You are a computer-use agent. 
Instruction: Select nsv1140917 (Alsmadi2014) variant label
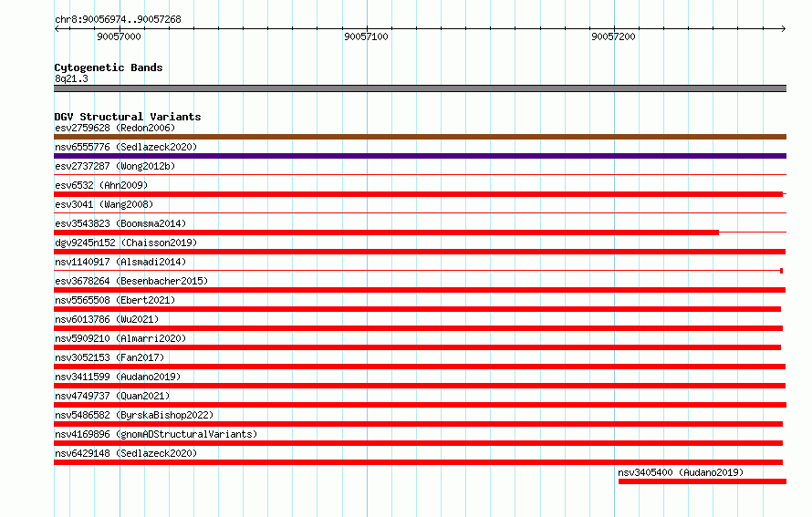pyautogui.click(x=120, y=262)
